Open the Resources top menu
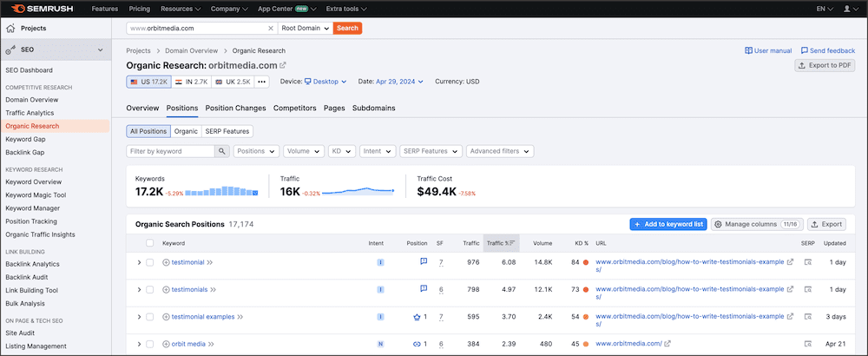The width and height of the screenshot is (868, 356). [x=181, y=9]
